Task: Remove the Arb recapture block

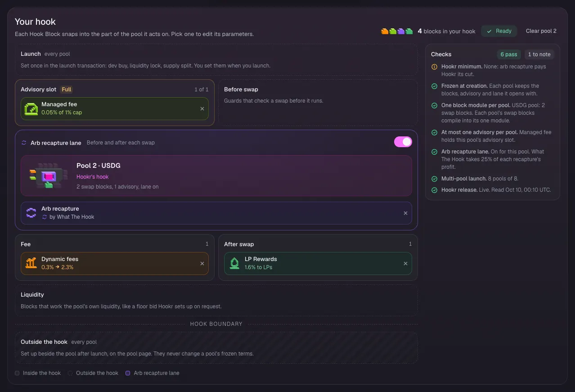Action: tap(405, 213)
